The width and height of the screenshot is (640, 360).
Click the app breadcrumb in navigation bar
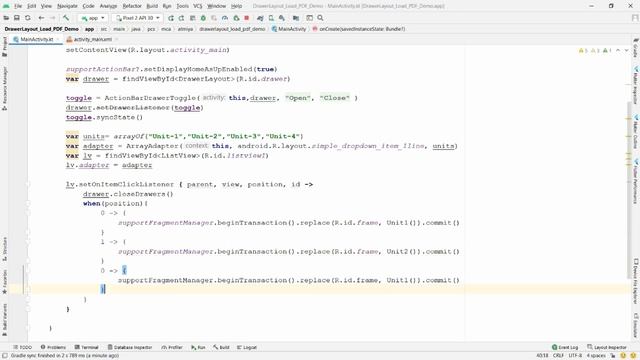pos(89,29)
